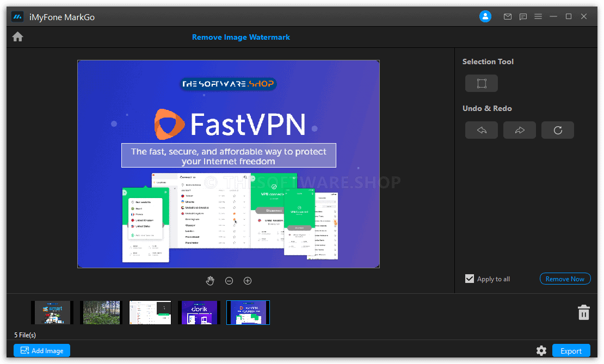Maximize the MarkGo window
This screenshot has width=604, height=364.
(569, 16)
